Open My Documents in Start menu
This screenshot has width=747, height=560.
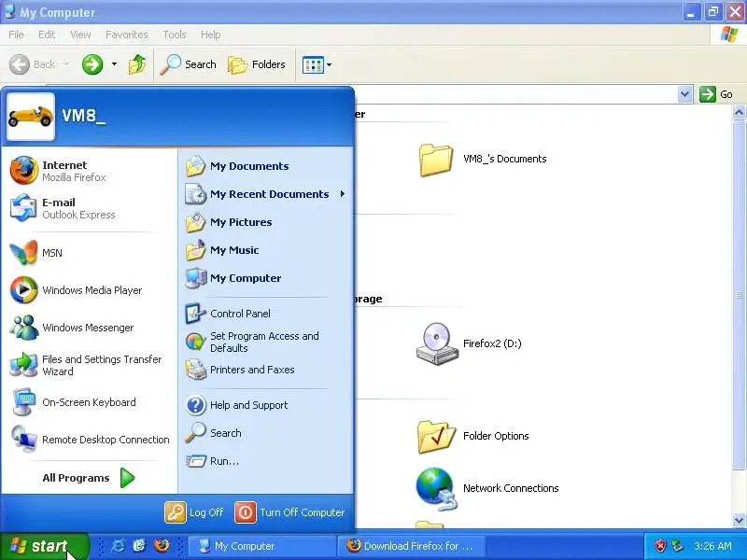click(x=266, y=166)
